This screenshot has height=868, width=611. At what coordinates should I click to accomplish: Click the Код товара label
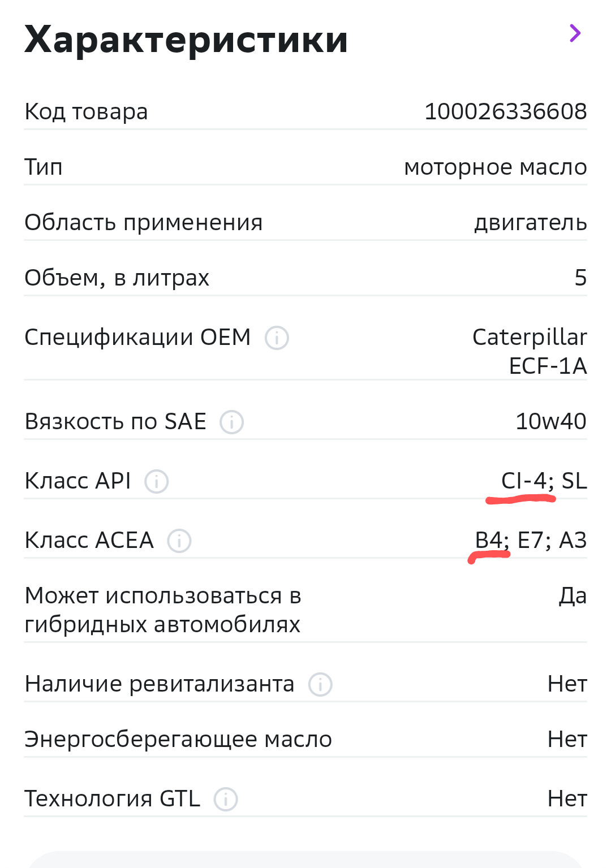(x=86, y=111)
